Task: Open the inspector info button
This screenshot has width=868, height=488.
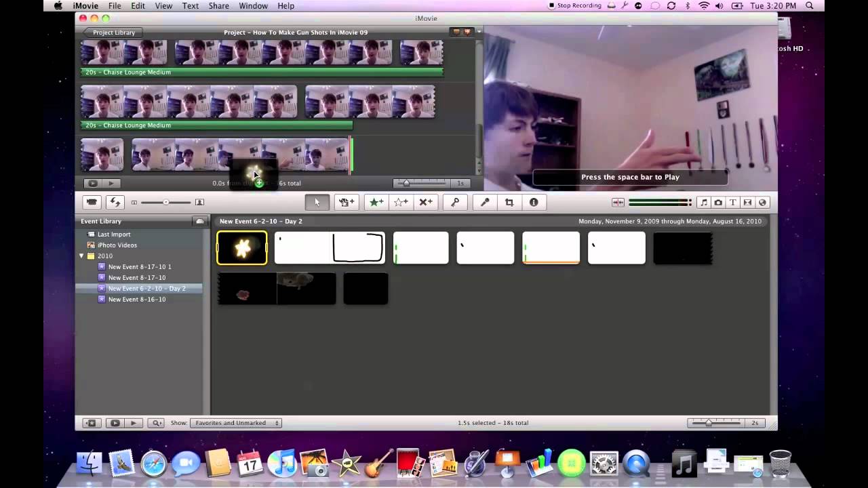Action: [534, 202]
